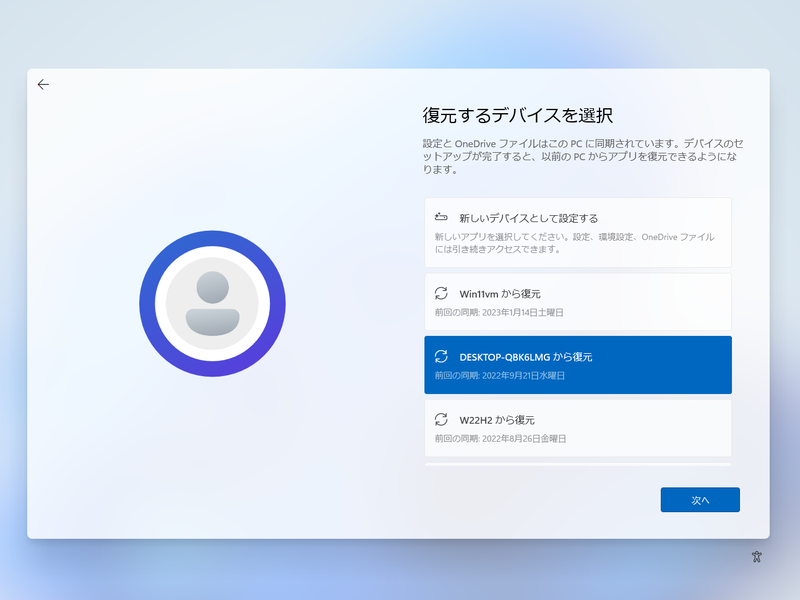Screen dimensions: 800x600
Task: Click the sync icon next to W22H2
Action: tap(440, 419)
